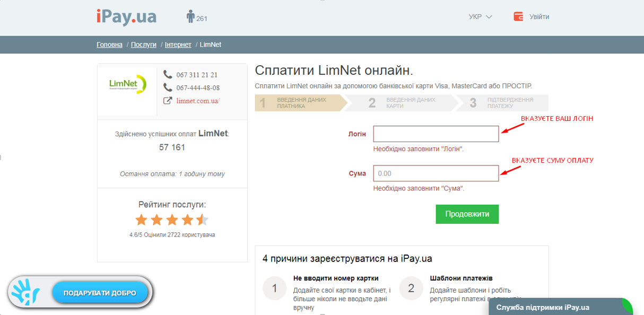
Task: Open the iPay.ua logo homepage
Action: 126,16
